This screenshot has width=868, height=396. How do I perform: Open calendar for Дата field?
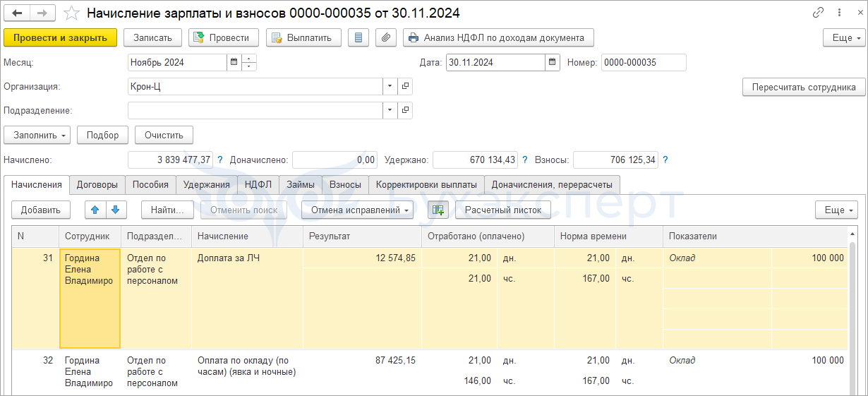(x=553, y=62)
